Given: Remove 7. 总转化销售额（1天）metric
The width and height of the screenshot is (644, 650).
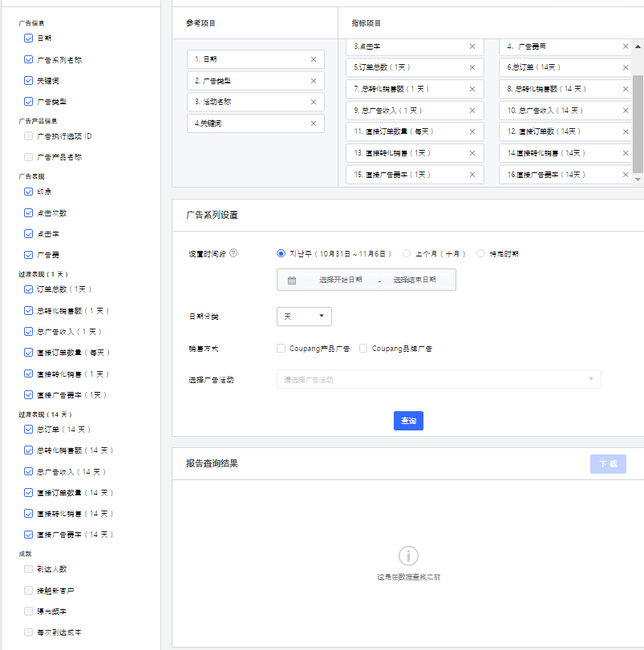Looking at the screenshot, I should 472,89.
